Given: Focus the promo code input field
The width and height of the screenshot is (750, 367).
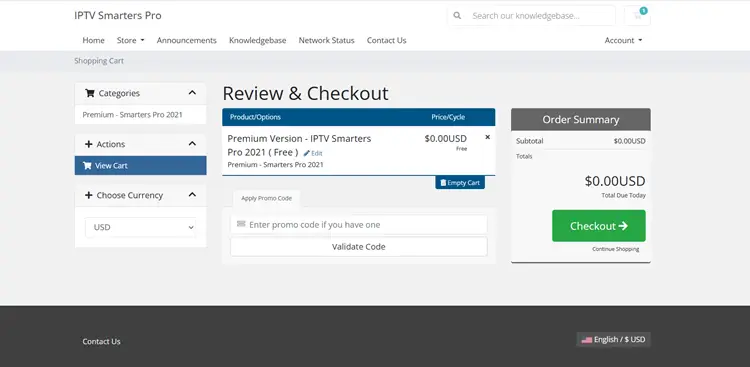Looking at the screenshot, I should point(359,225).
